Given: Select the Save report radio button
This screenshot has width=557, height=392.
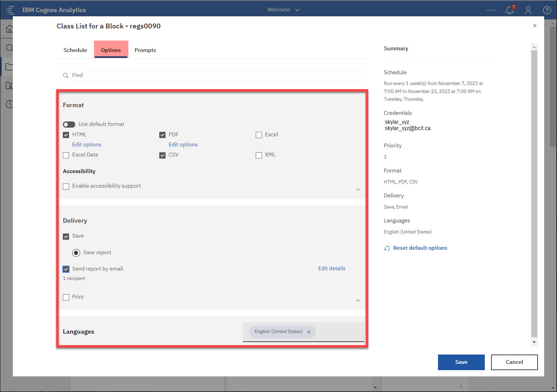Looking at the screenshot, I should 76,253.
